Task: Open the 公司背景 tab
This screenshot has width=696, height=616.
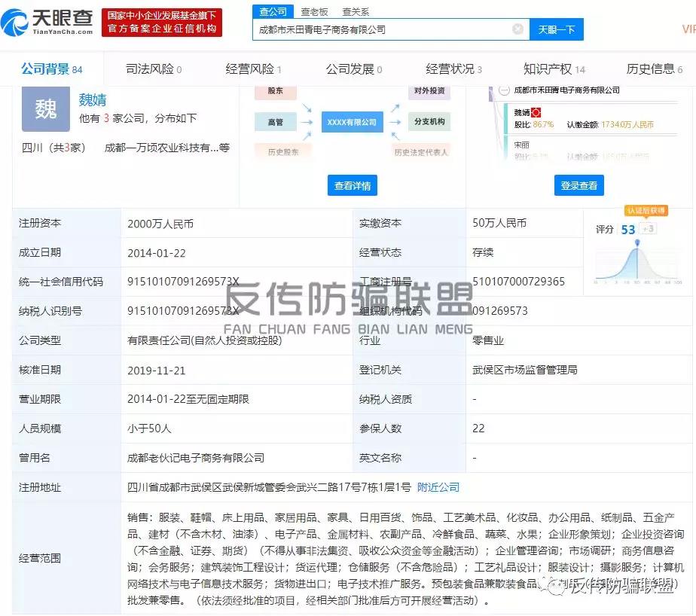Action: (x=52, y=69)
